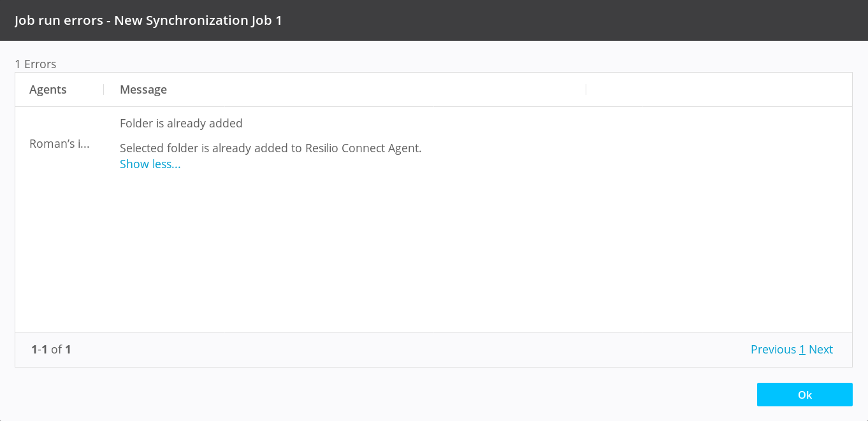The image size is (868, 421).
Task: Click the Ok button
Action: click(x=804, y=394)
